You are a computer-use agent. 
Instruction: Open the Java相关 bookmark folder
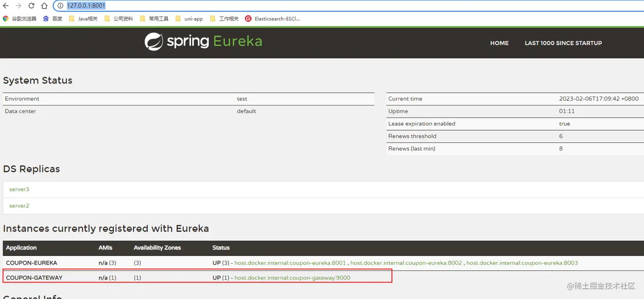pos(83,19)
